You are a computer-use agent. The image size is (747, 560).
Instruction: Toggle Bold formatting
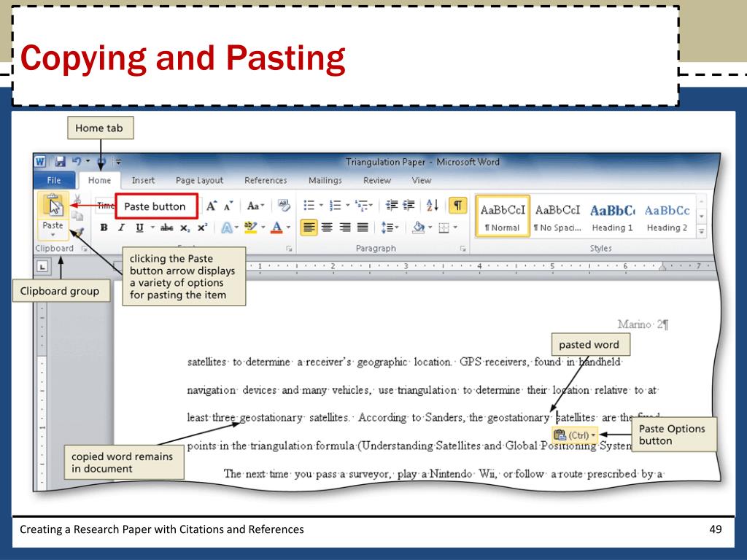104,227
